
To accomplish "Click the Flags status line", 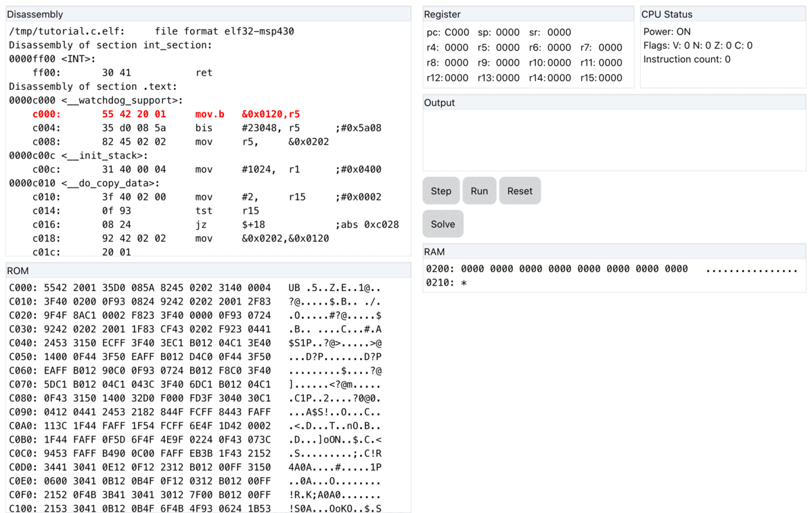I will 698,45.
